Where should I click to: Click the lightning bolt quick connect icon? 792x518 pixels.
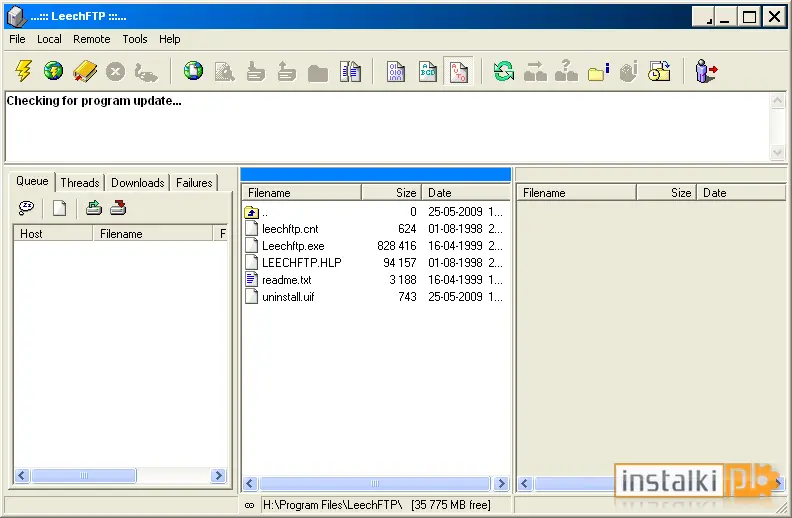click(23, 71)
